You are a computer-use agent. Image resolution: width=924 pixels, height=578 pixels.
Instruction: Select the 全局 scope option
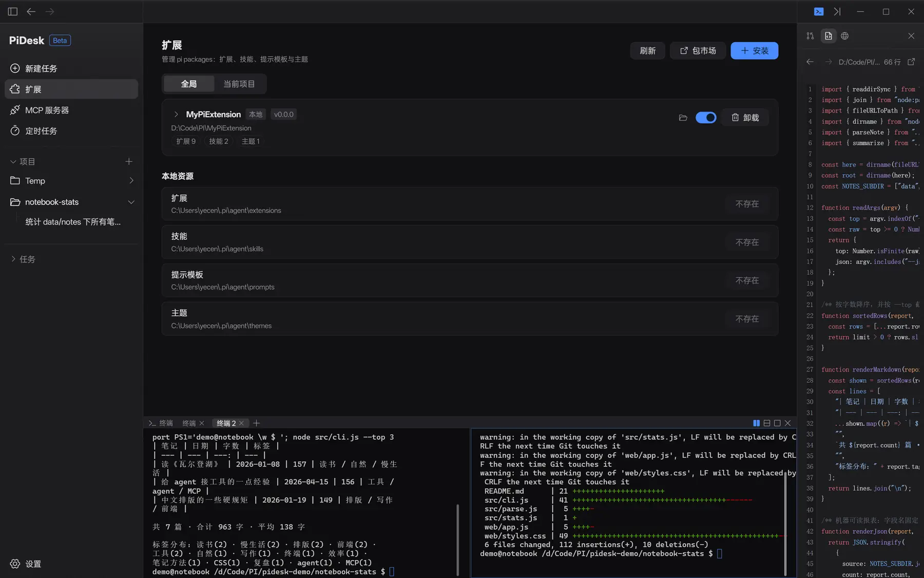(188, 84)
